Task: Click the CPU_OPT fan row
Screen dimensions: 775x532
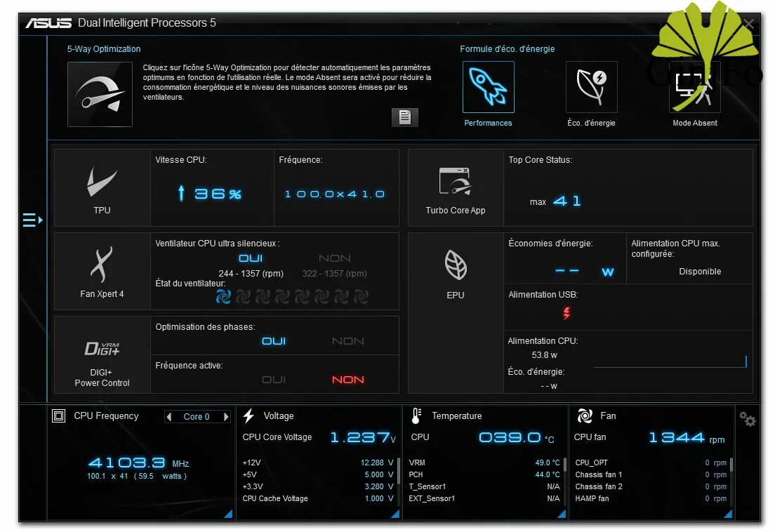Action: tap(651, 463)
